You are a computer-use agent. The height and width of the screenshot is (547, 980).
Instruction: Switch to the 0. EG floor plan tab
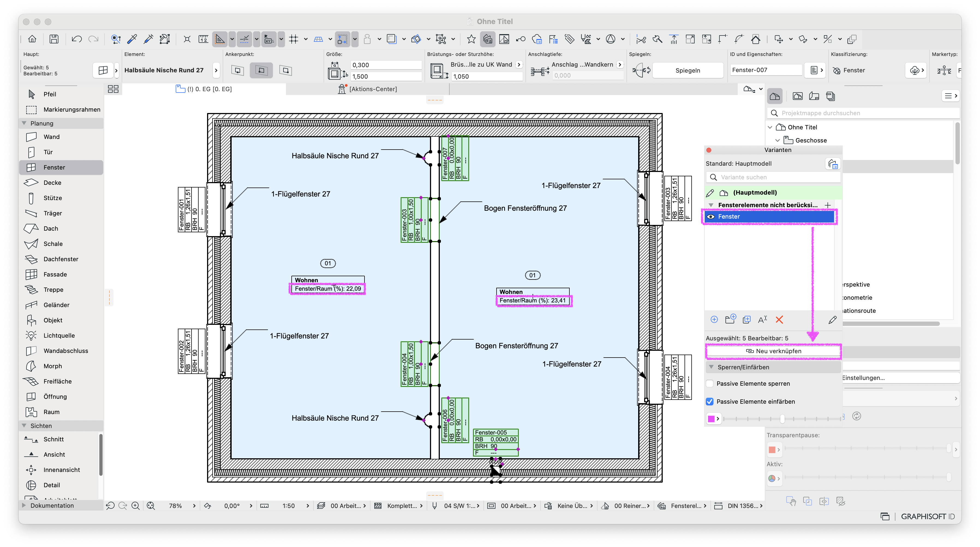pyautogui.click(x=204, y=89)
